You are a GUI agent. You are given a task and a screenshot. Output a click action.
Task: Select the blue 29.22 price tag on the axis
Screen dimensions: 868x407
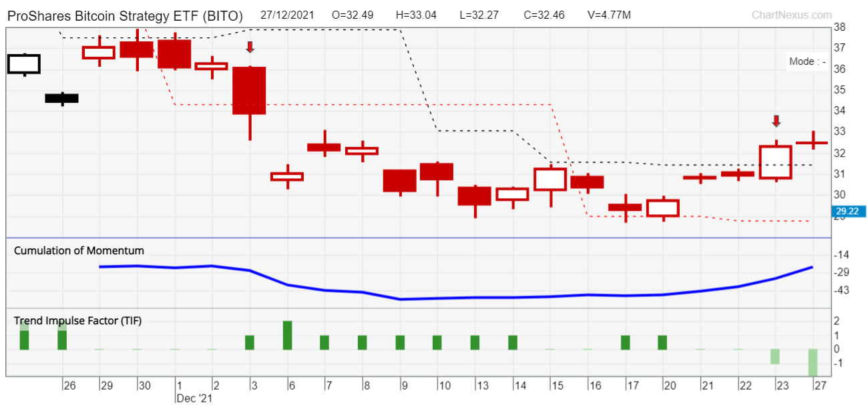(x=849, y=212)
